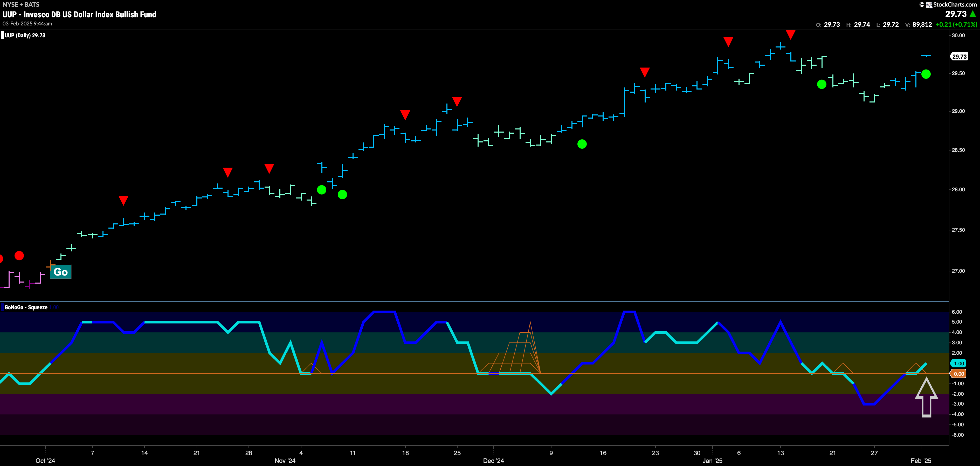Image resolution: width=980 pixels, height=466 pixels.
Task: Click the 'NYSE + BATS' exchange label
Action: [x=21, y=5]
